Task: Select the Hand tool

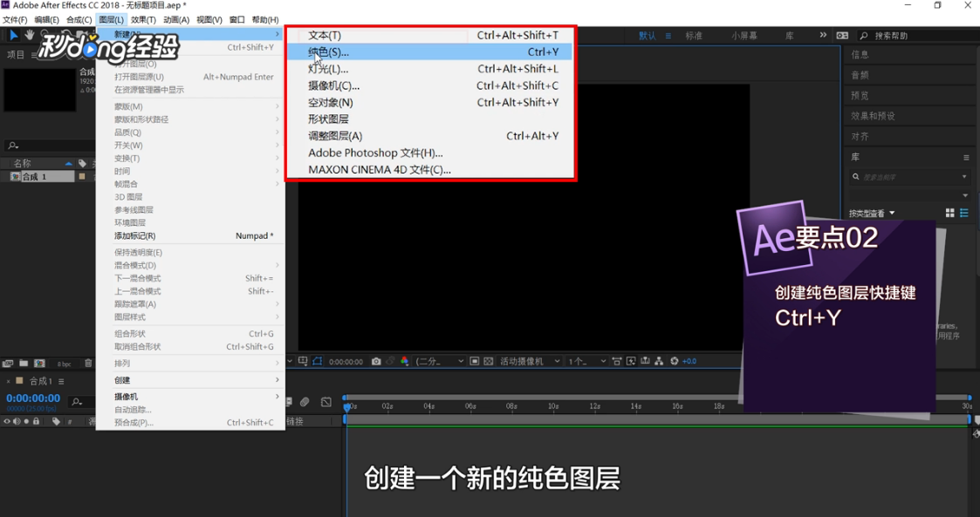Action: 30,35
